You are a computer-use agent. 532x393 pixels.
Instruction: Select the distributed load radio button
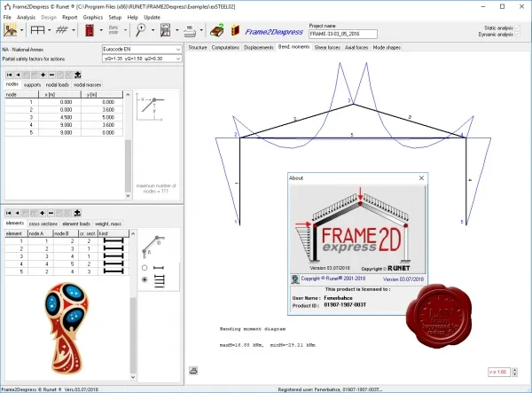[145, 279]
